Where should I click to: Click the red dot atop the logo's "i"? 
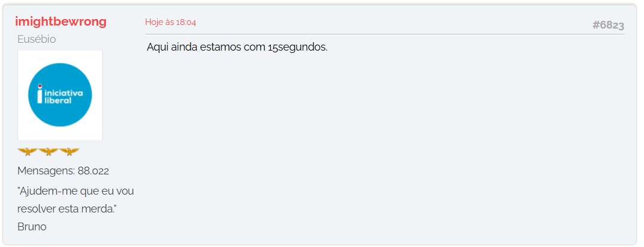point(39,86)
